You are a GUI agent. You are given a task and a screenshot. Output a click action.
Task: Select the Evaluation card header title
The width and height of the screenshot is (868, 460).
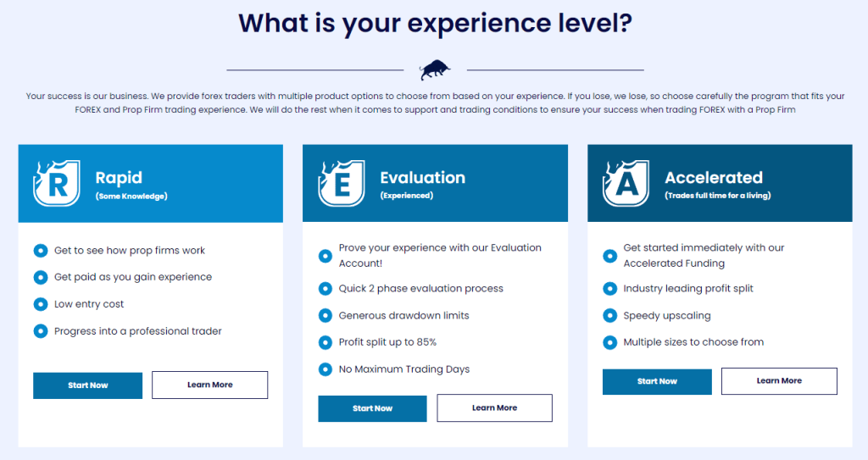point(422,177)
